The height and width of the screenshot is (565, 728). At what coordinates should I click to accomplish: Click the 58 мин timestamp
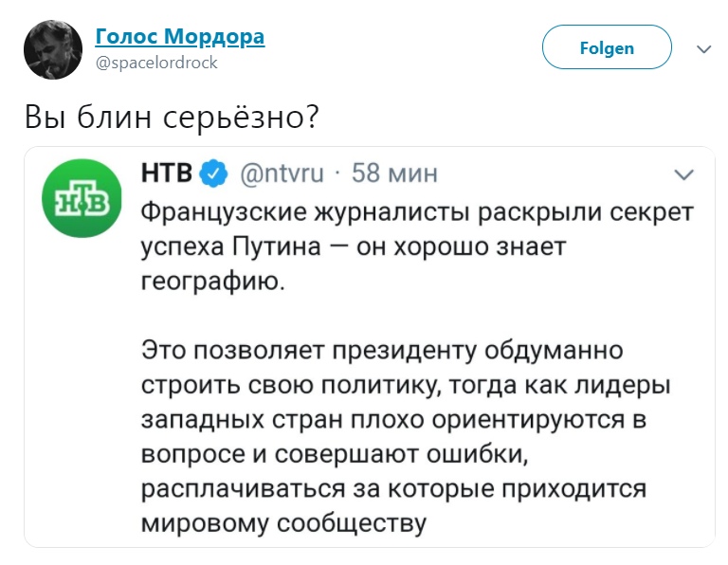tap(395, 173)
